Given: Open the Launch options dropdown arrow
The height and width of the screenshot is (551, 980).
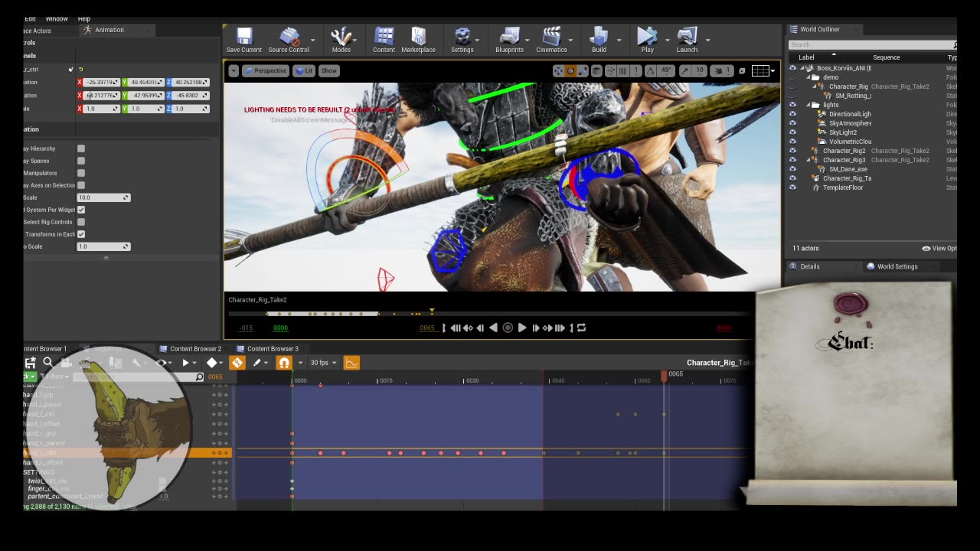Looking at the screenshot, I should click(707, 40).
